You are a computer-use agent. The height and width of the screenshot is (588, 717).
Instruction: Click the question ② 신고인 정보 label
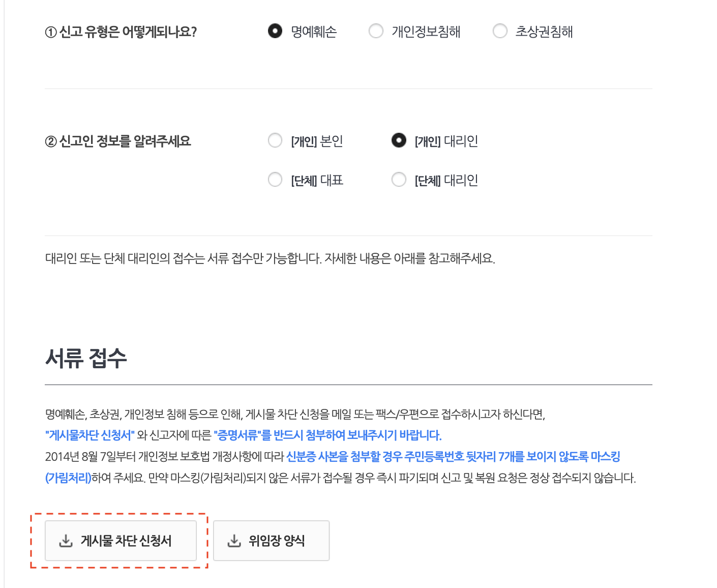point(118,141)
